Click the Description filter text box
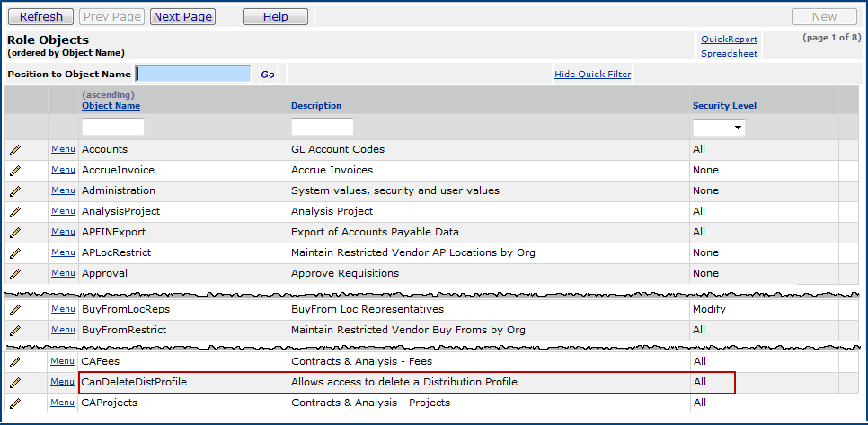 pos(322,128)
